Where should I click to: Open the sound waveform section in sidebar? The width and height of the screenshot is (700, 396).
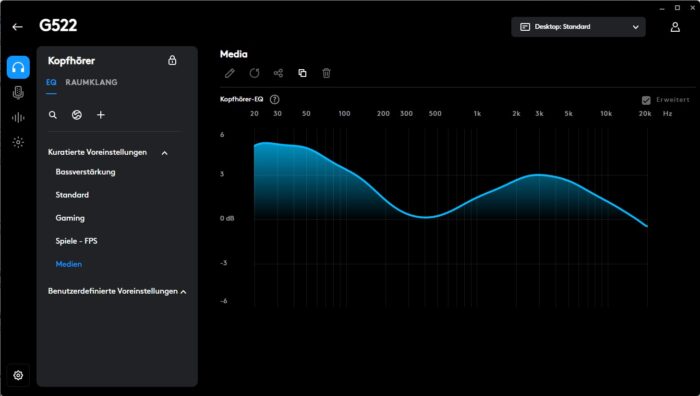click(18, 118)
